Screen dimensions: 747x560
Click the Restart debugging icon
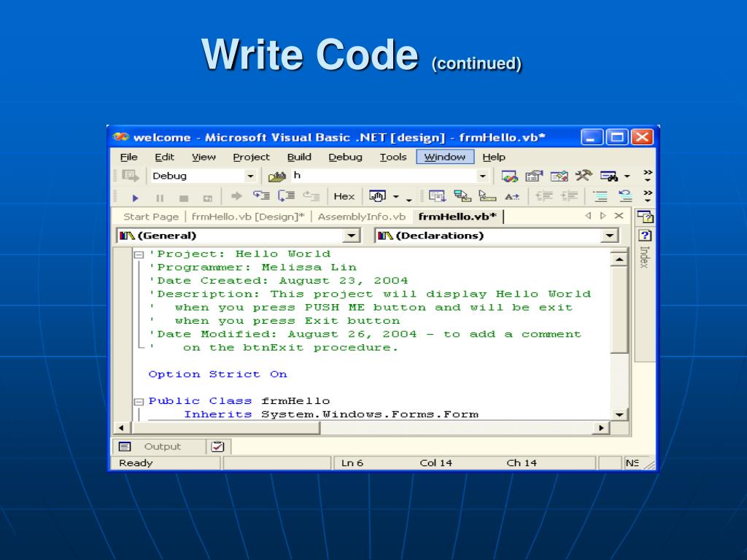point(208,197)
